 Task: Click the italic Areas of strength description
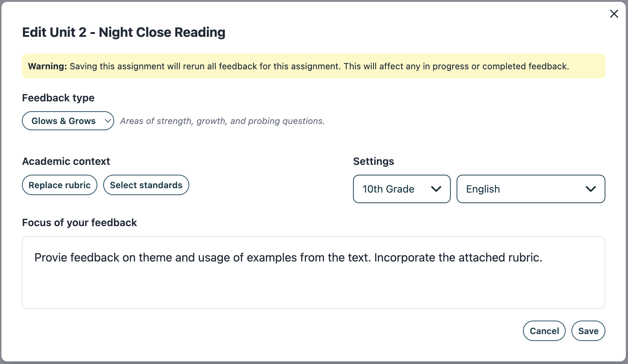pyautogui.click(x=222, y=121)
